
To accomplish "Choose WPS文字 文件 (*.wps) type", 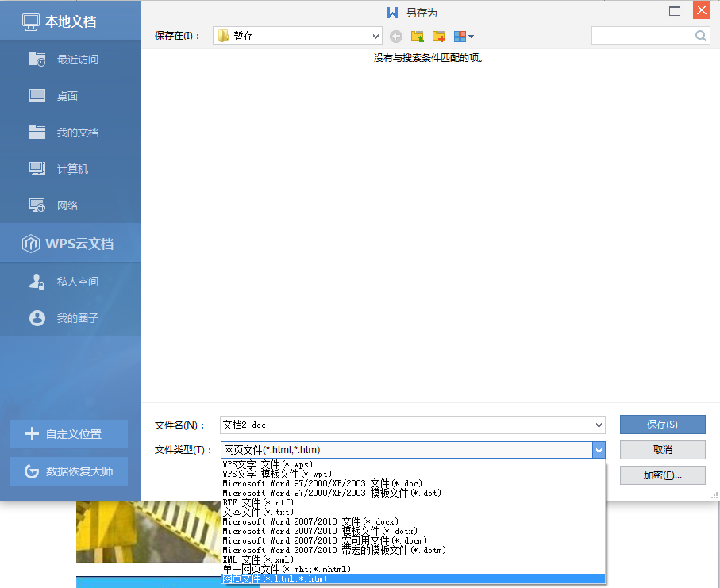I will pyautogui.click(x=414, y=464).
